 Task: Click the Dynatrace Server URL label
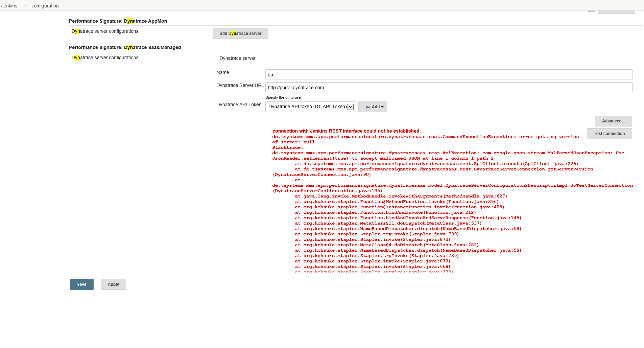(x=240, y=86)
